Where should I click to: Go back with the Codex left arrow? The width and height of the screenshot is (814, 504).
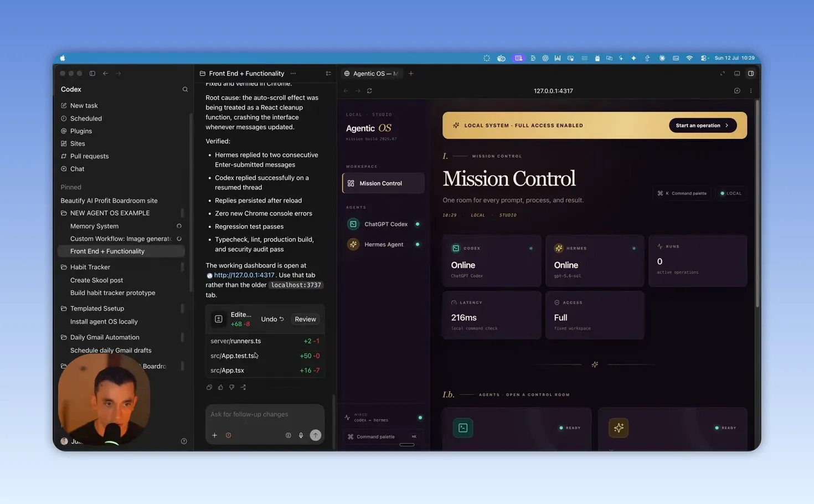pyautogui.click(x=105, y=73)
